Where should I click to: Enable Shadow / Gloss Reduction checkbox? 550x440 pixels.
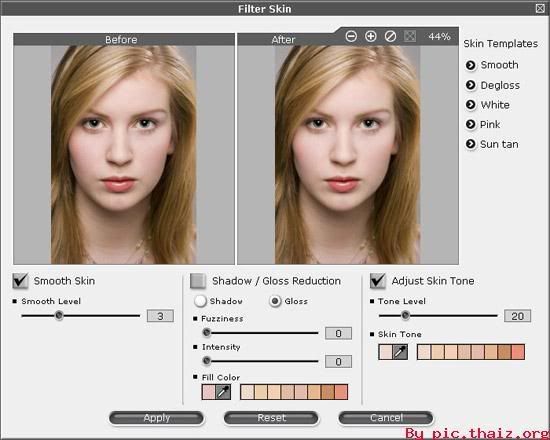tap(198, 281)
